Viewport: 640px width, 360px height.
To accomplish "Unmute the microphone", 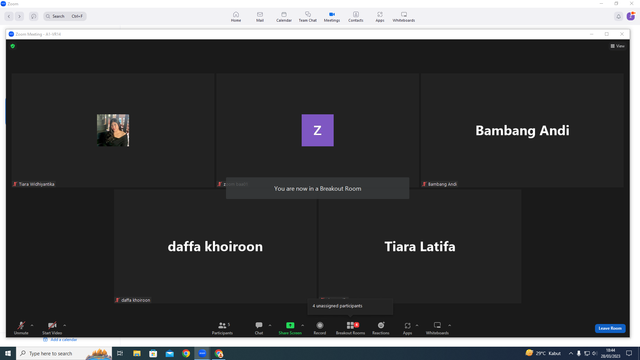I will [x=21, y=328].
